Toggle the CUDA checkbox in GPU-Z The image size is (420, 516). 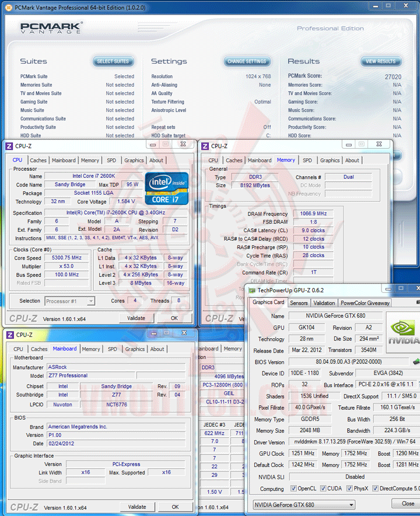[323, 489]
